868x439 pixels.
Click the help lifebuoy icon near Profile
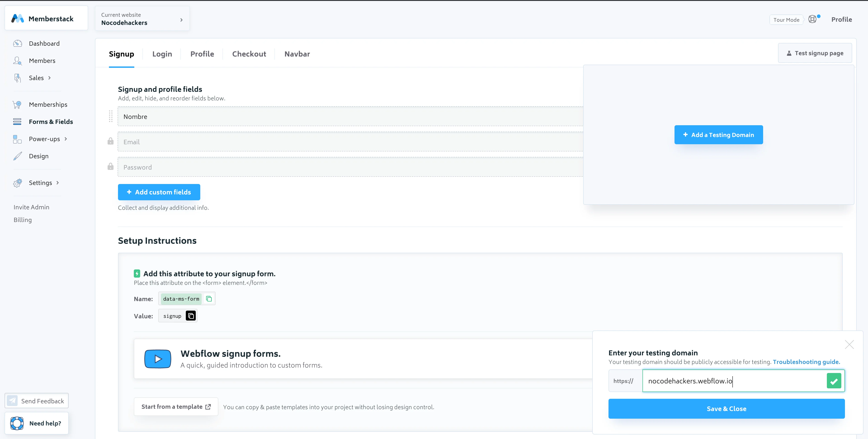click(x=812, y=19)
